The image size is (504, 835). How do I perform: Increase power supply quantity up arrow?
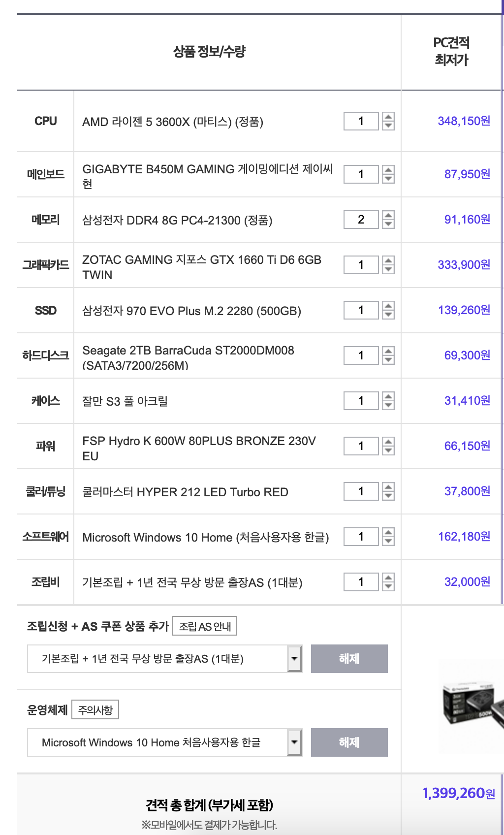(388, 442)
